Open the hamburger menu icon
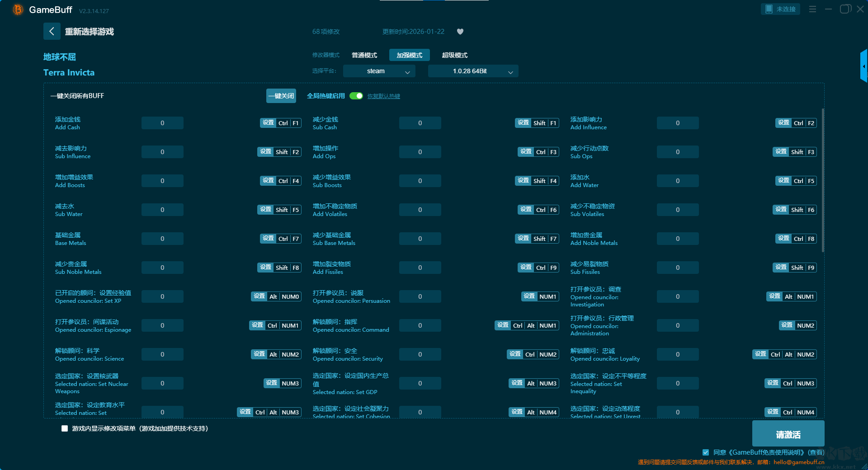Screen dimensions: 868x470 tap(812, 9)
